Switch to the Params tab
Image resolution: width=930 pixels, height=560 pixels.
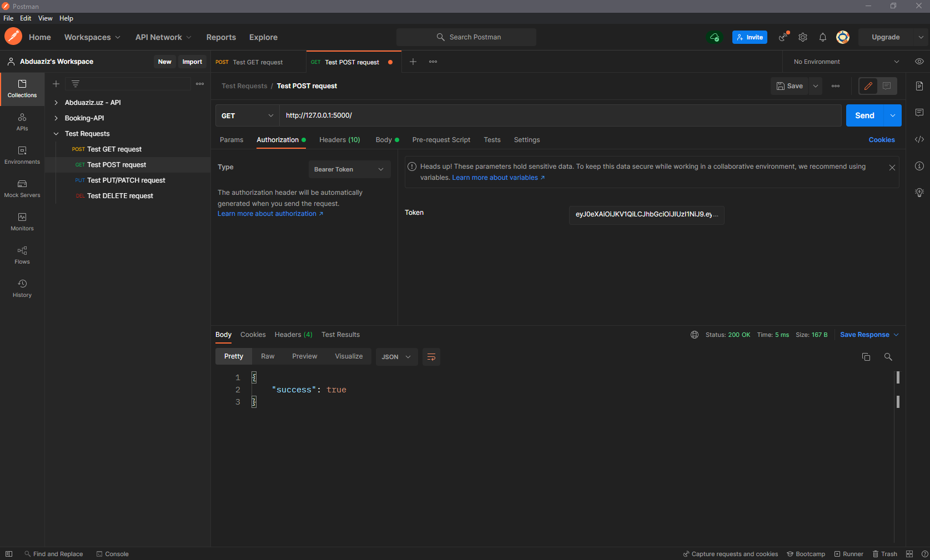[x=232, y=140]
